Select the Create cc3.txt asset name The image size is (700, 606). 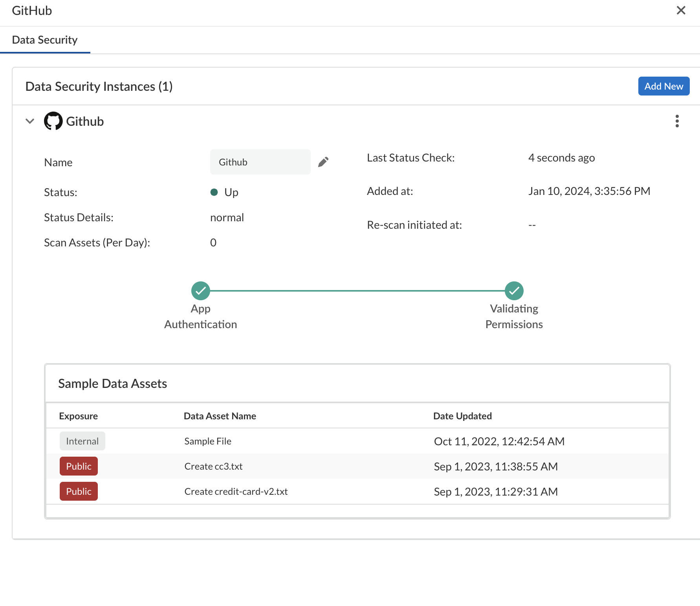[x=213, y=466]
